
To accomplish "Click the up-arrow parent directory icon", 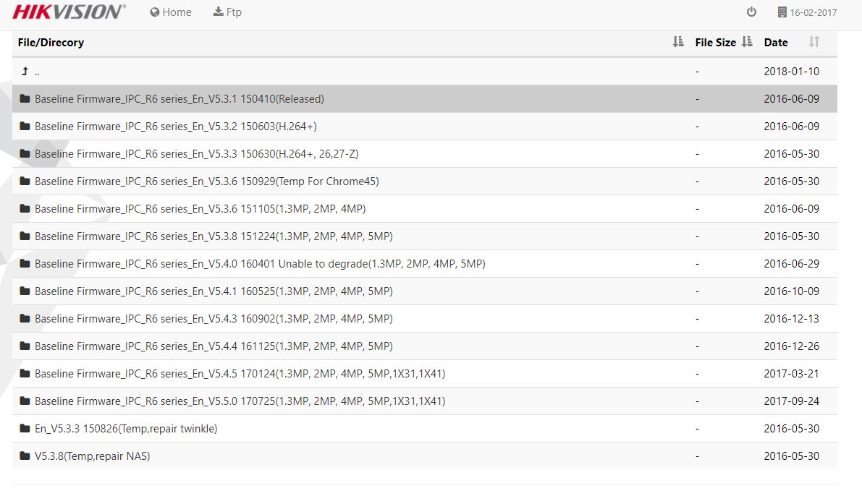I will 25,72.
